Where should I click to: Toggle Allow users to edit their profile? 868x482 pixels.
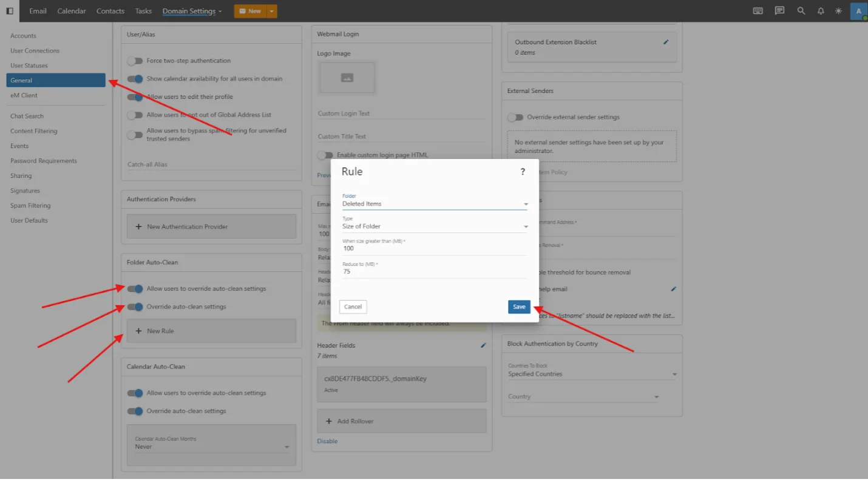[135, 97]
